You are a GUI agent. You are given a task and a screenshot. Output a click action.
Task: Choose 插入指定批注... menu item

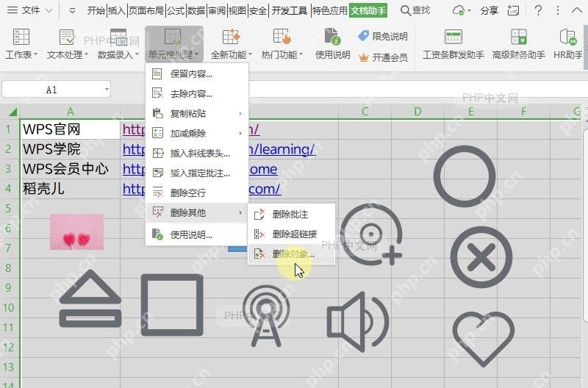click(x=197, y=173)
